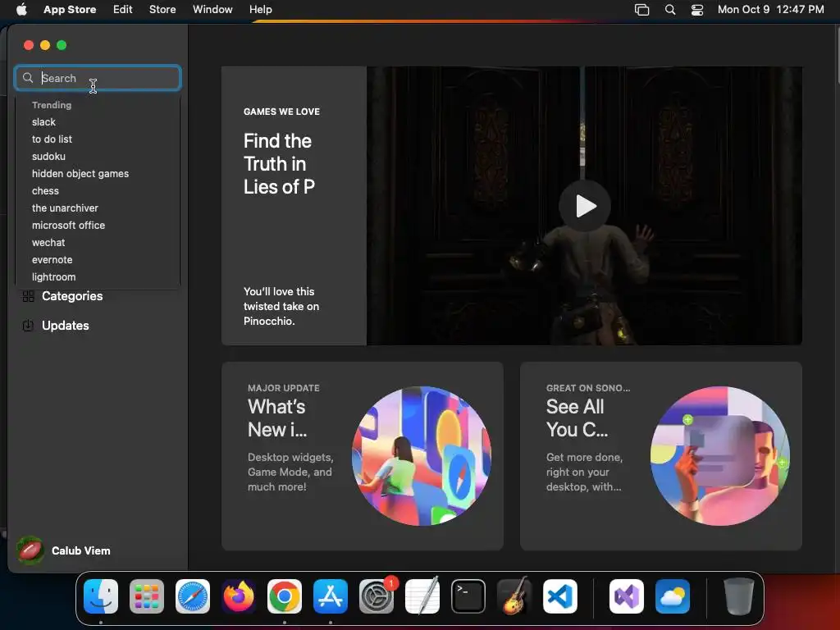This screenshot has height=630, width=840.
Task: Launch GarageBand from the Dock
Action: (514, 596)
